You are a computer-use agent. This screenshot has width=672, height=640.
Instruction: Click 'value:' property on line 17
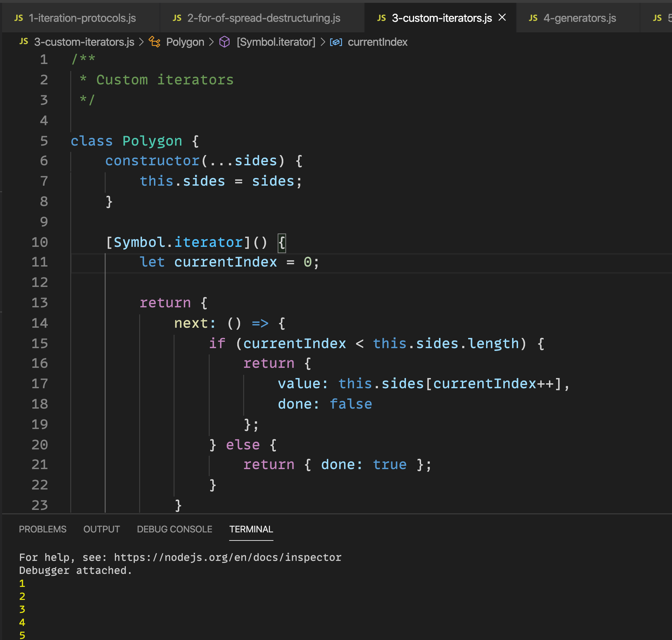(303, 384)
